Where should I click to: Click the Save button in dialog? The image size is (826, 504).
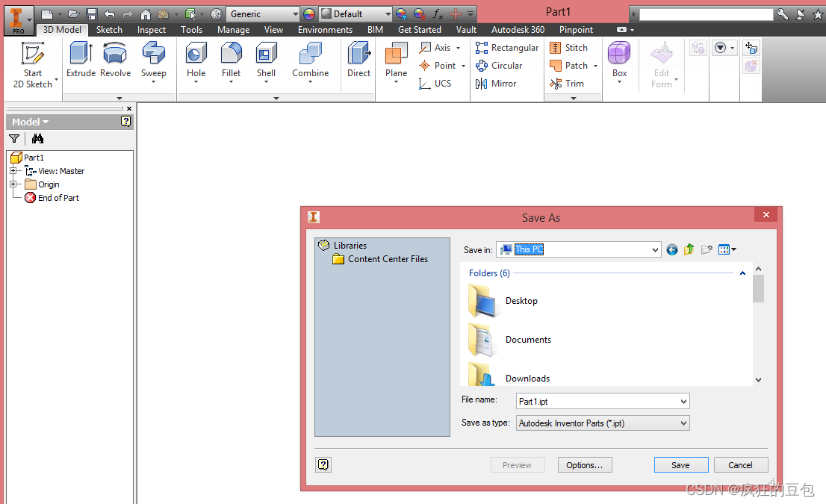click(x=680, y=465)
